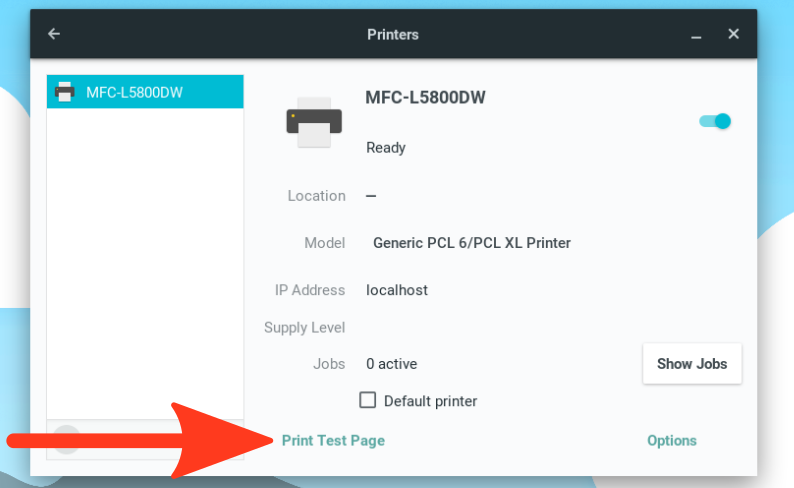This screenshot has height=488, width=794.
Task: Click the Generic PCL 6/PCL XL Printer model
Action: click(472, 243)
